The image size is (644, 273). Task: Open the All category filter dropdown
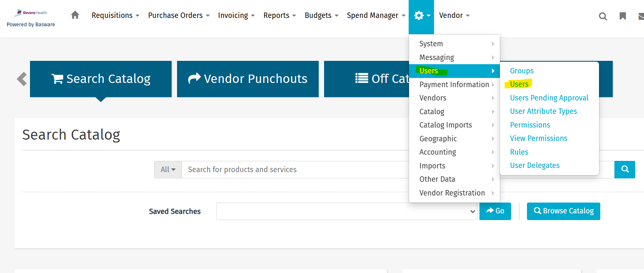click(168, 170)
